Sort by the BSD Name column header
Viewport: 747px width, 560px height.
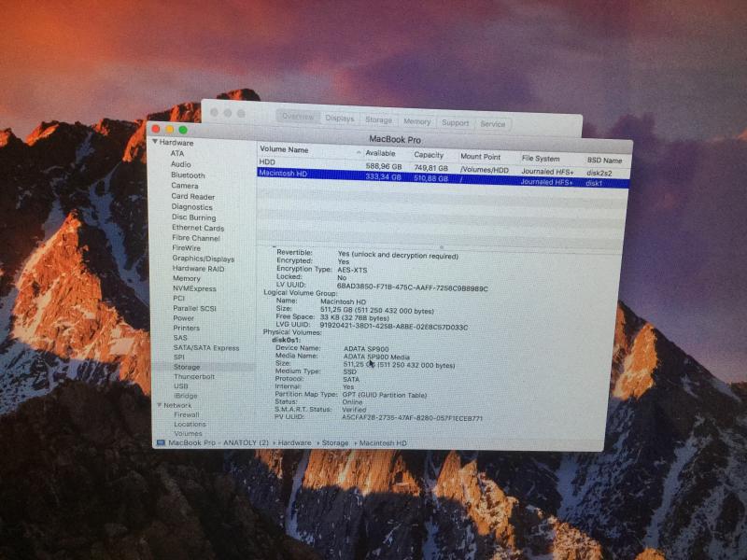pyautogui.click(x=604, y=161)
